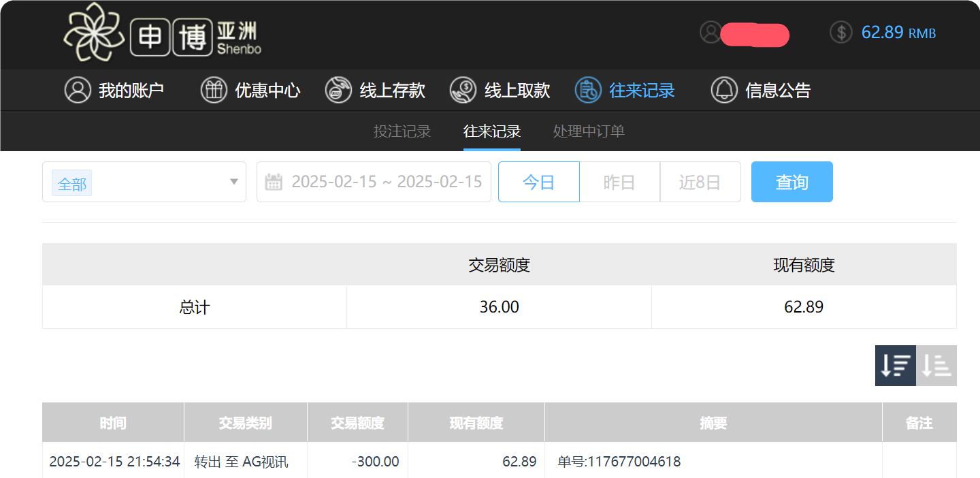Toggle the ascending sort icon above the table

point(936,366)
